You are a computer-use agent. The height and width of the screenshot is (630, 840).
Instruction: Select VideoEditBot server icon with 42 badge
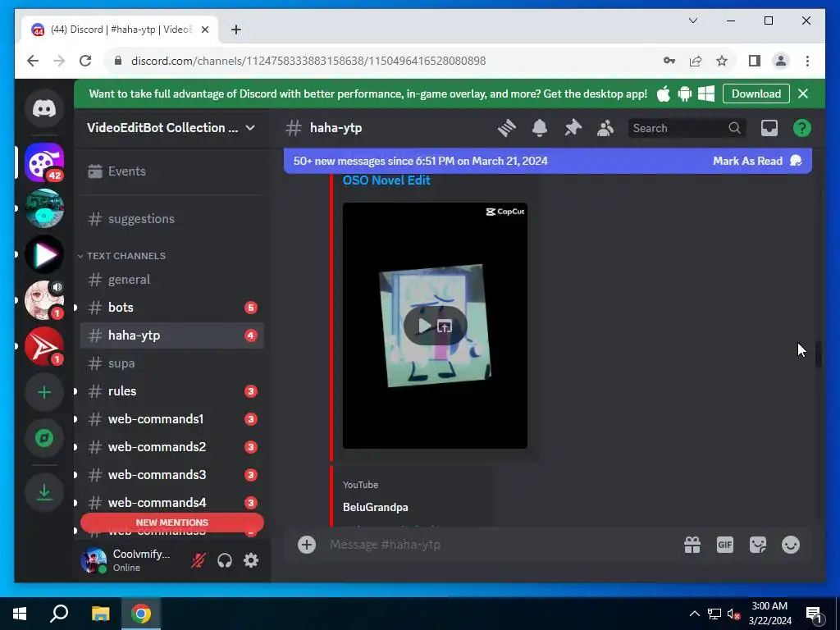(x=44, y=163)
